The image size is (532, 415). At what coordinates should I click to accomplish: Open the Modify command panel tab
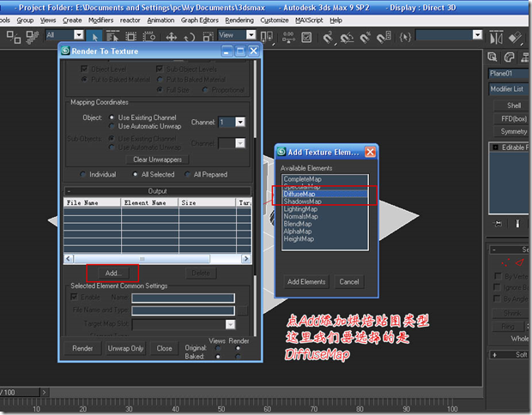coord(509,57)
